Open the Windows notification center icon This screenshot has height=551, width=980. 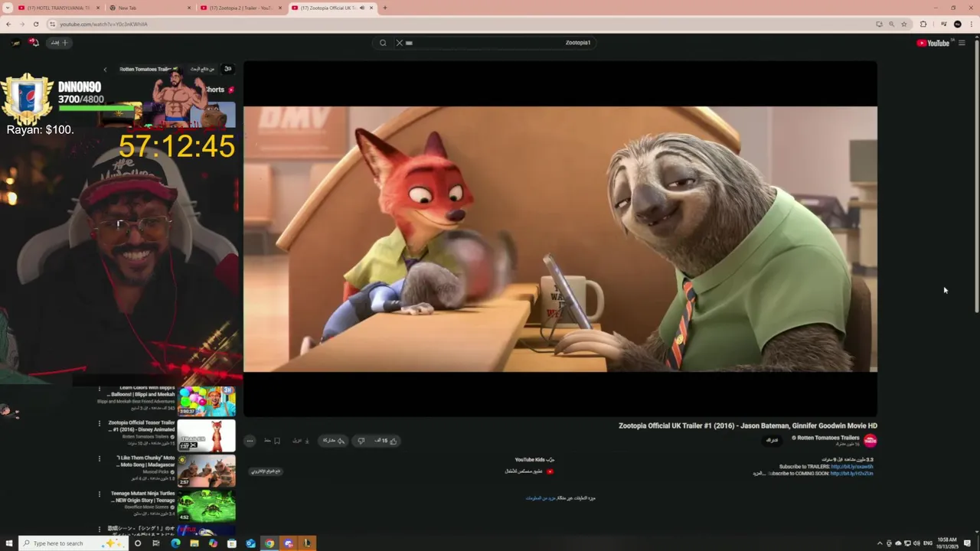968,543
